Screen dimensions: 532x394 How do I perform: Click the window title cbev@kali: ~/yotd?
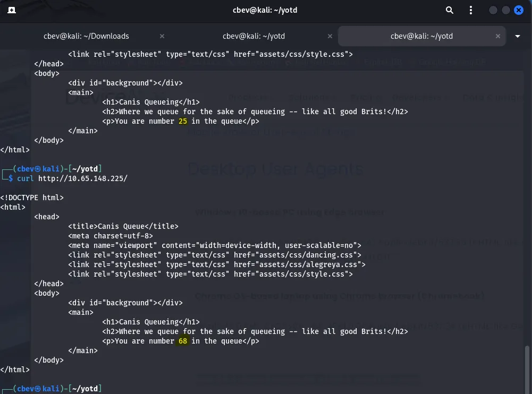(266, 10)
